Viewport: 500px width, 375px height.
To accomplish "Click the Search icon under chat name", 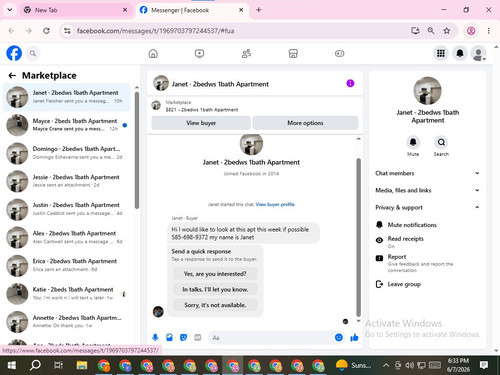I will (x=441, y=142).
